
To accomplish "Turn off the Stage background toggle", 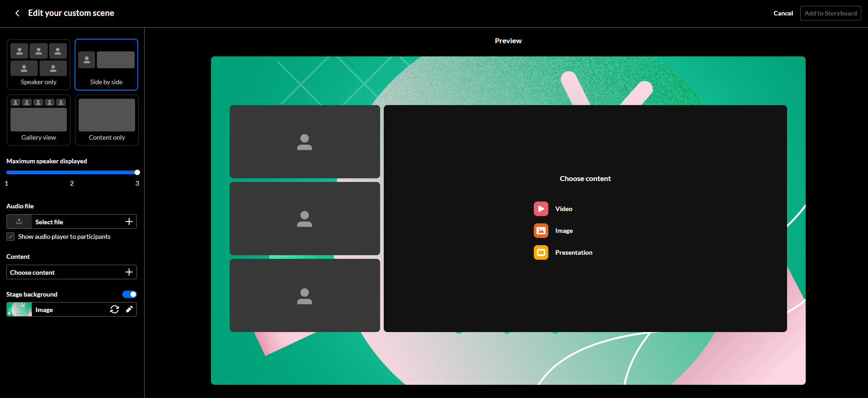I will 130,294.
